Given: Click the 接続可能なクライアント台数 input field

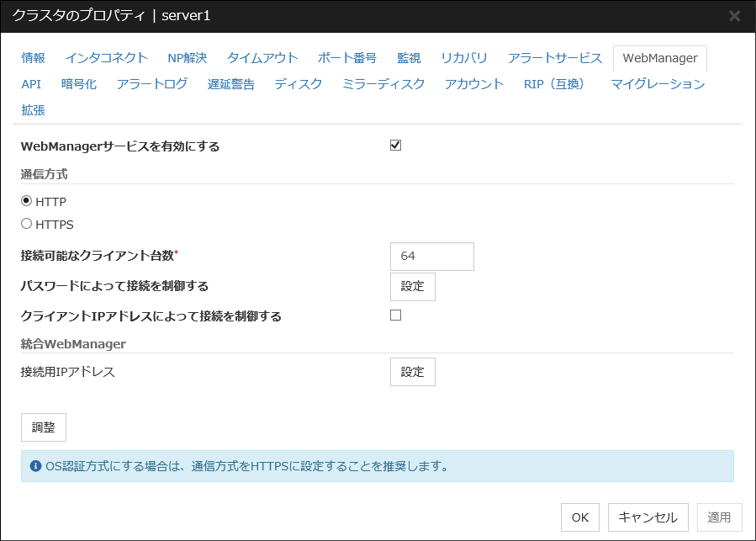Looking at the screenshot, I should 432,257.
